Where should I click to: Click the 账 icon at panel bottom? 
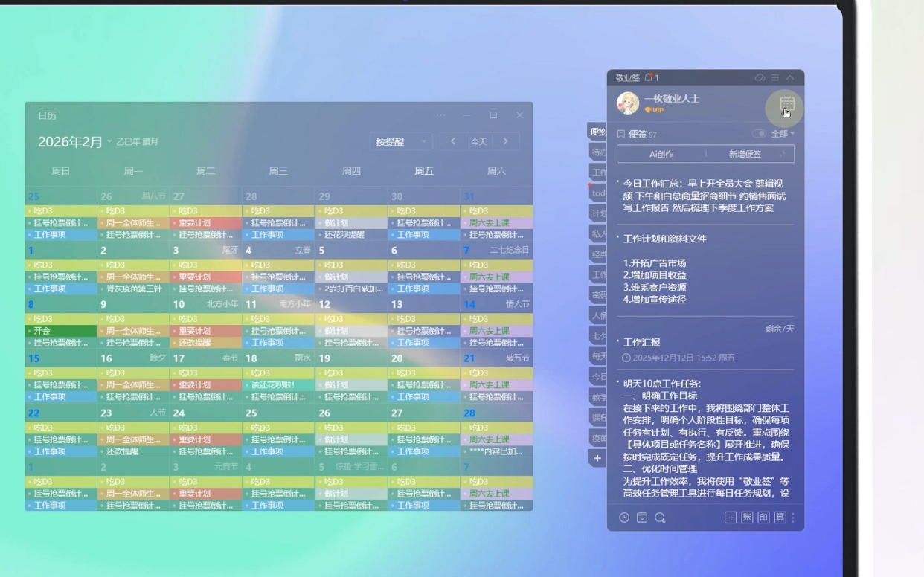(x=747, y=518)
